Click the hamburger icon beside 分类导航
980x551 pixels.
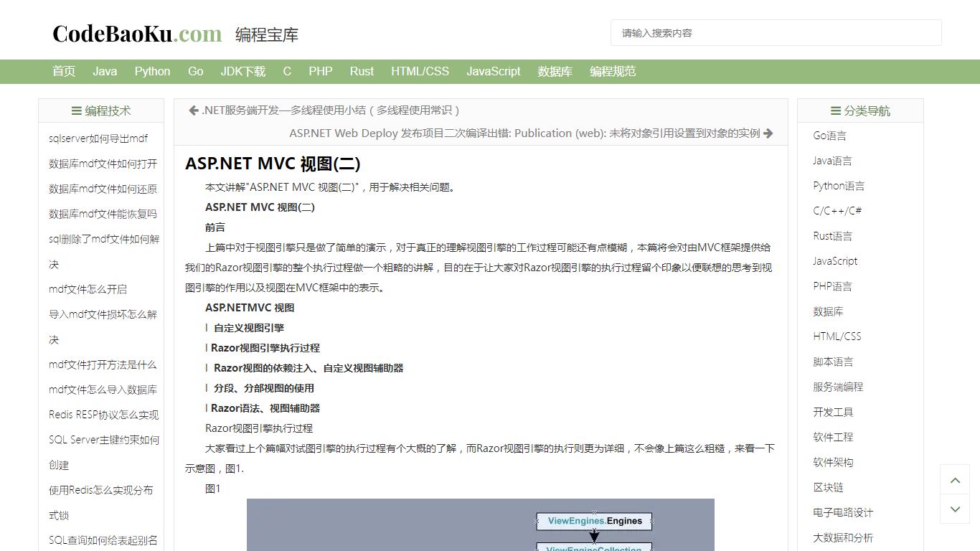point(836,110)
